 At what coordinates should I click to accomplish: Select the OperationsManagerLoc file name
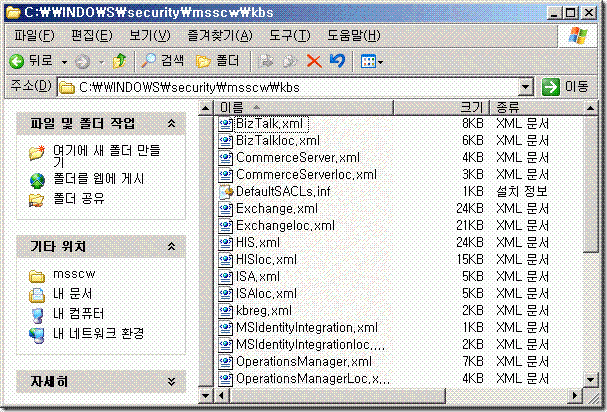[313, 378]
